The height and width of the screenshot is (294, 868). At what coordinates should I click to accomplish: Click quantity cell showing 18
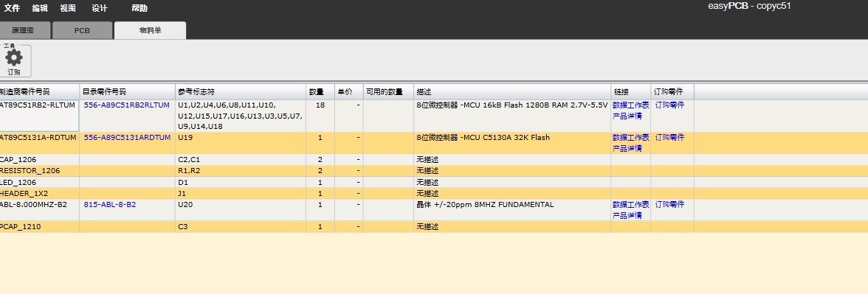[x=320, y=116]
